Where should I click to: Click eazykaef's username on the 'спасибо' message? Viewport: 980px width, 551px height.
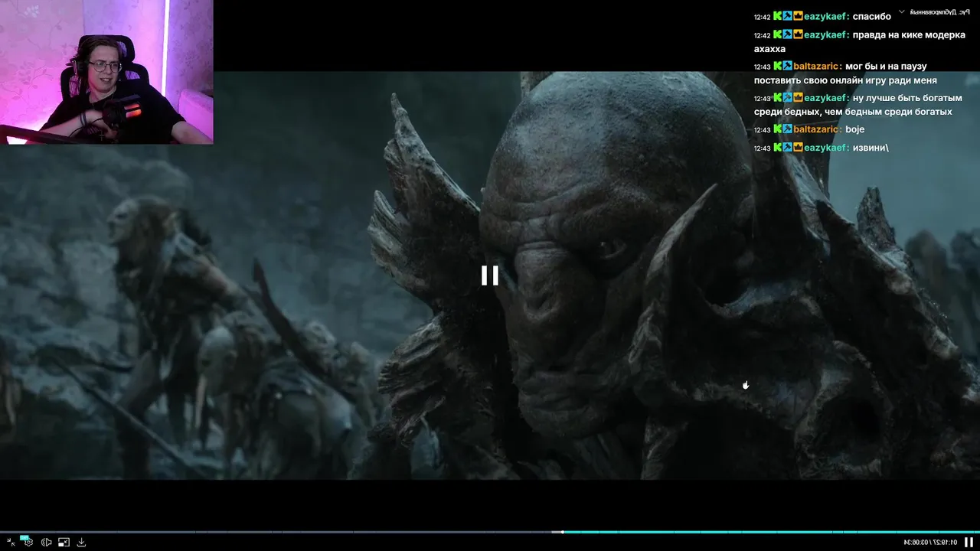[x=825, y=16]
